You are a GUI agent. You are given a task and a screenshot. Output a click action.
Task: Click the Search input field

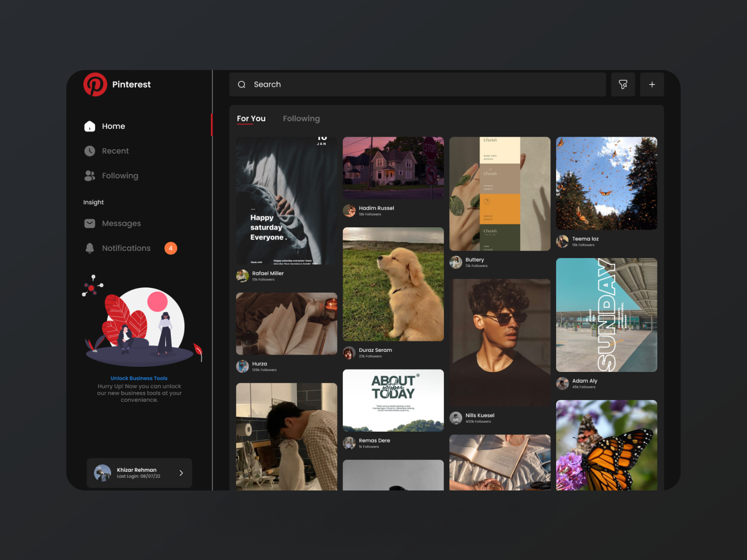[327, 84]
